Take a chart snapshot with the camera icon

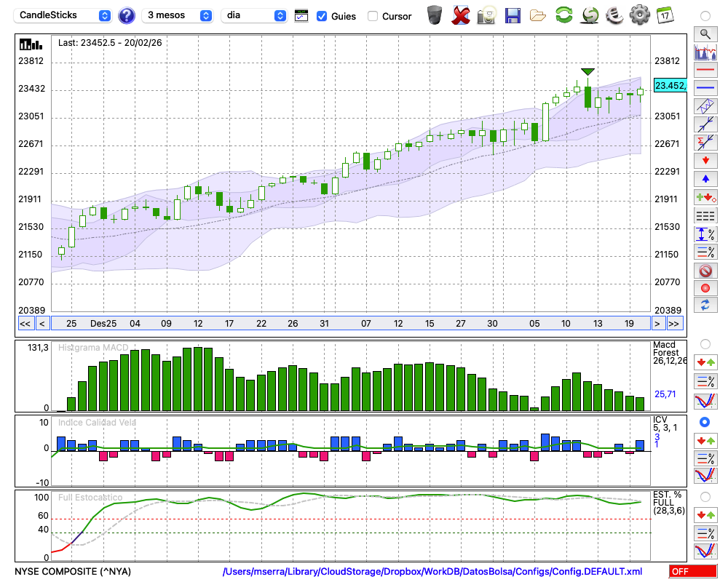[x=486, y=15]
